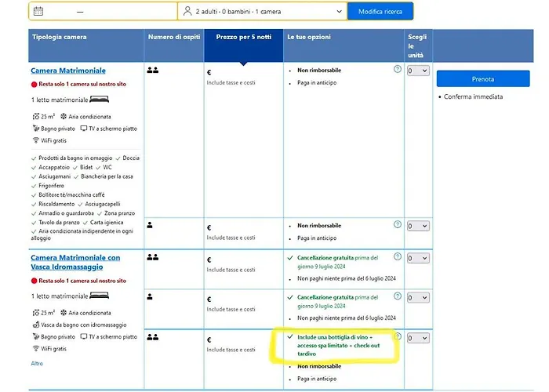The width and height of the screenshot is (549, 392).
Task: Open unit dropdown for single-guest Camera Matrimoniale
Action: coord(418,227)
